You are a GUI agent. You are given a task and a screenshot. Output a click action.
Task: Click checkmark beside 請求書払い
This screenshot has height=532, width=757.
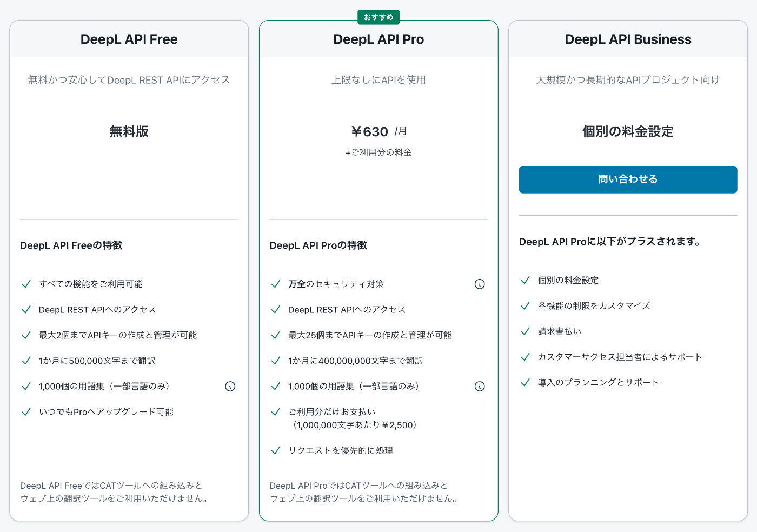525,331
